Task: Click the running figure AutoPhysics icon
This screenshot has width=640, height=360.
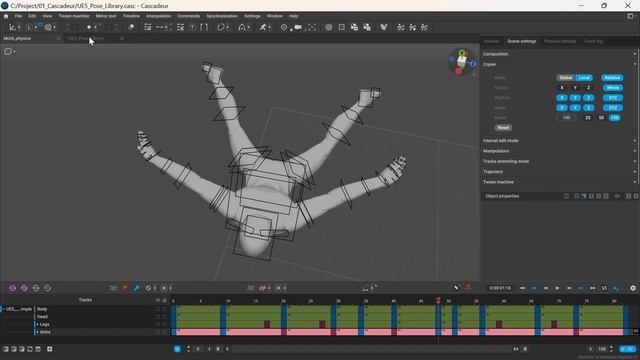Action: 263,27
